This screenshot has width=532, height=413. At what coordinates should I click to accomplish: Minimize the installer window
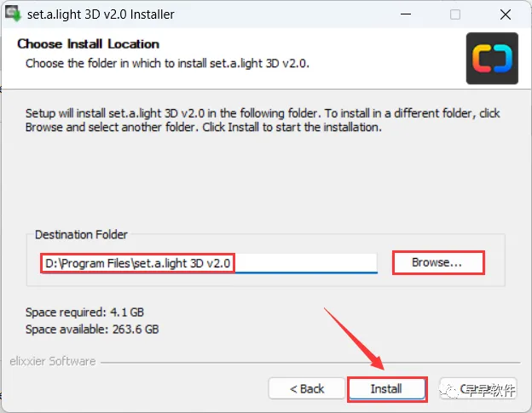(x=406, y=14)
